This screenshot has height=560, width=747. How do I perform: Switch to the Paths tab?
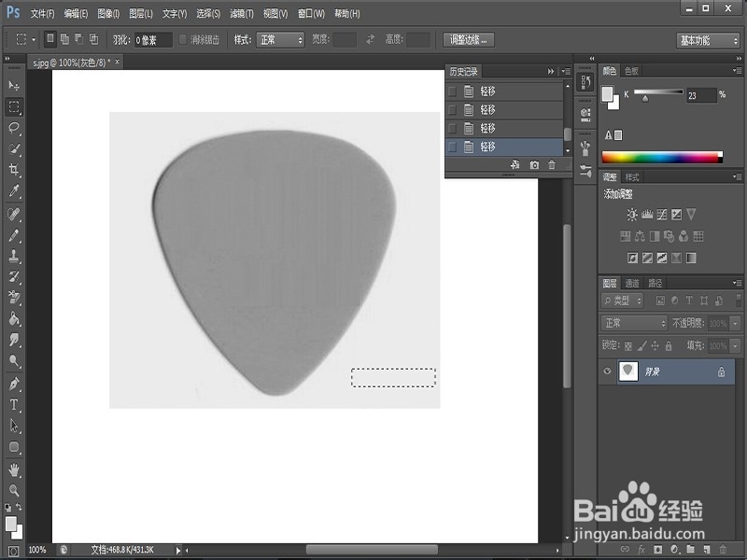655,284
